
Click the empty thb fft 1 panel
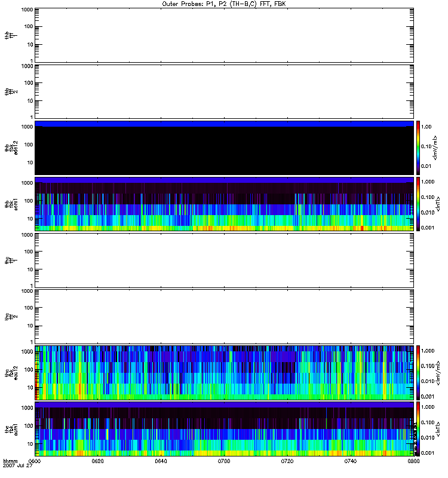224,35
